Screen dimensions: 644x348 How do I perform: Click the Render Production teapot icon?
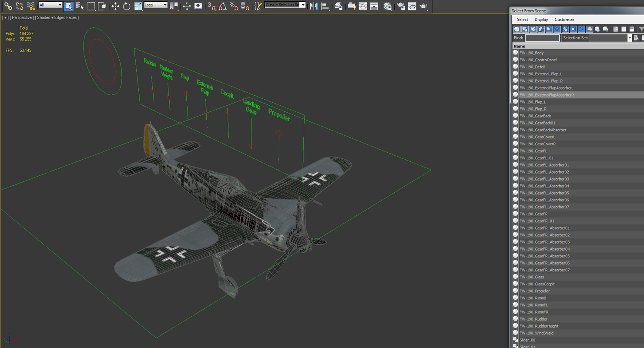tap(423, 6)
